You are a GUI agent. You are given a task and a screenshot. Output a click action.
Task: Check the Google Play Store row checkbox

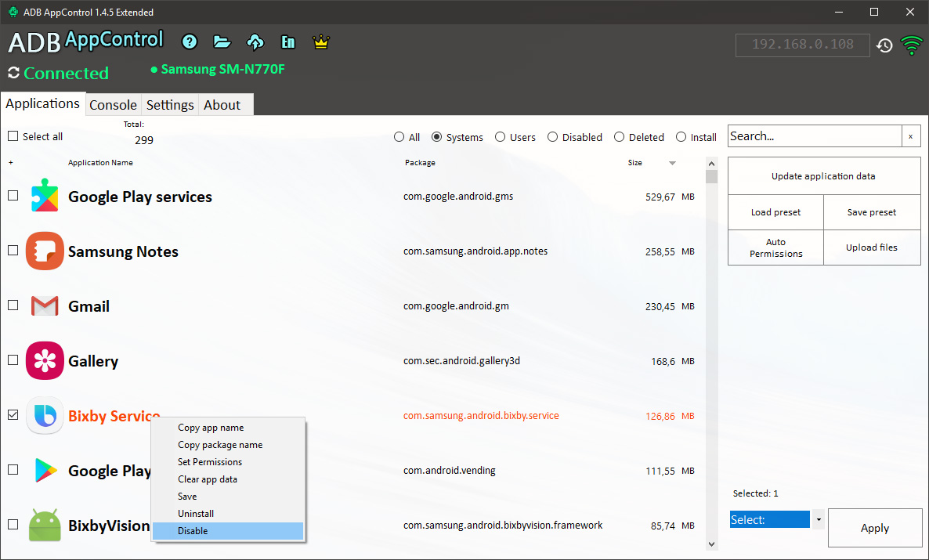[x=13, y=470]
